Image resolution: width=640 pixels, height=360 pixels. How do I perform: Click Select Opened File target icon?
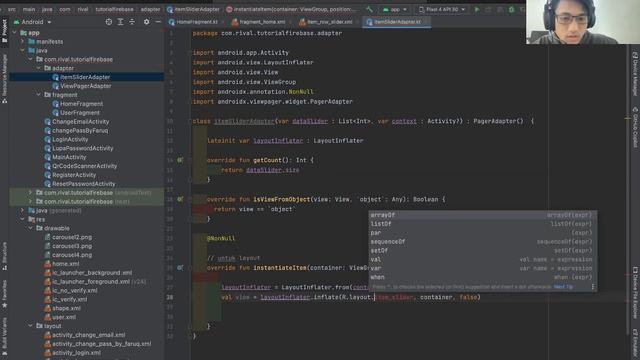click(109, 22)
